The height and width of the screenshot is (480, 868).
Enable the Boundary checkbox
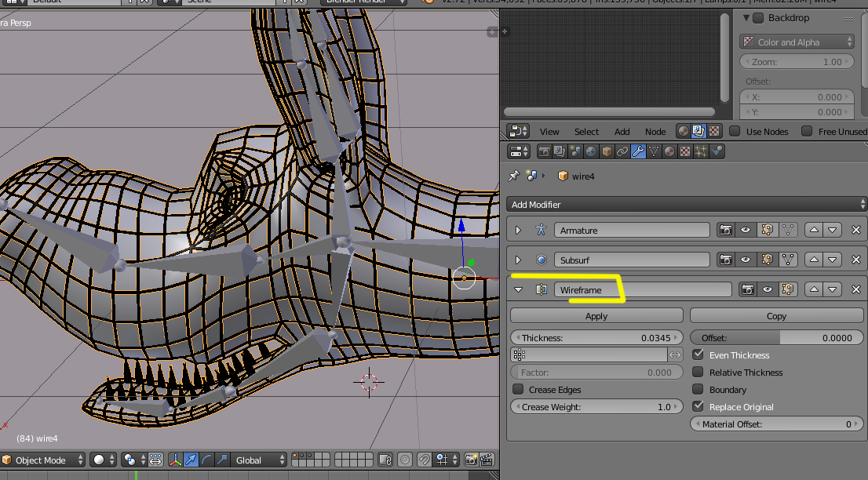(698, 390)
